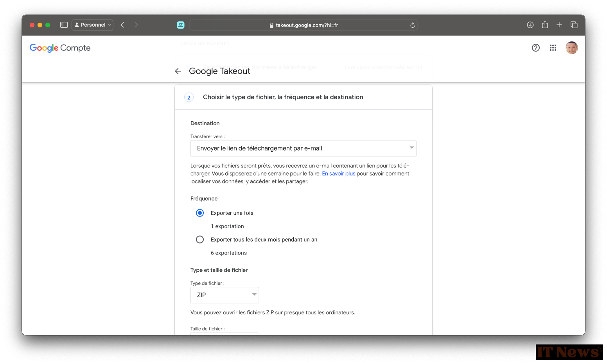
Task: Follow the 'En savoir plus' link
Action: coord(339,174)
